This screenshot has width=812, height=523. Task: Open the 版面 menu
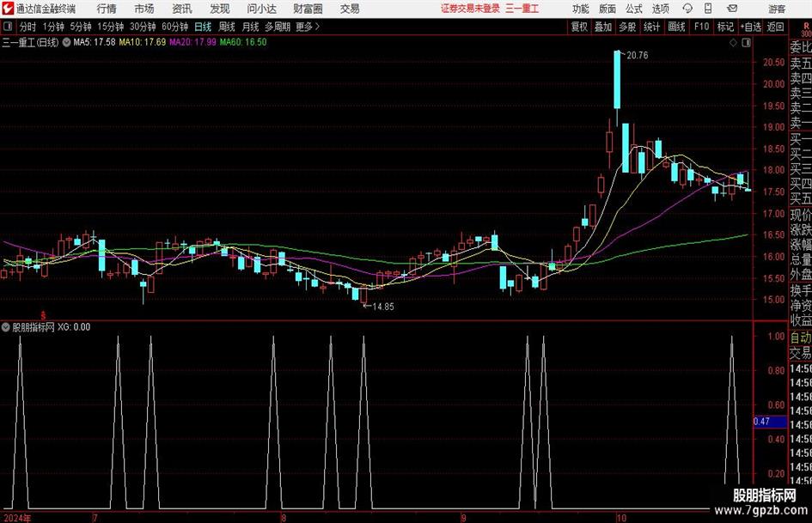pyautogui.click(x=607, y=9)
